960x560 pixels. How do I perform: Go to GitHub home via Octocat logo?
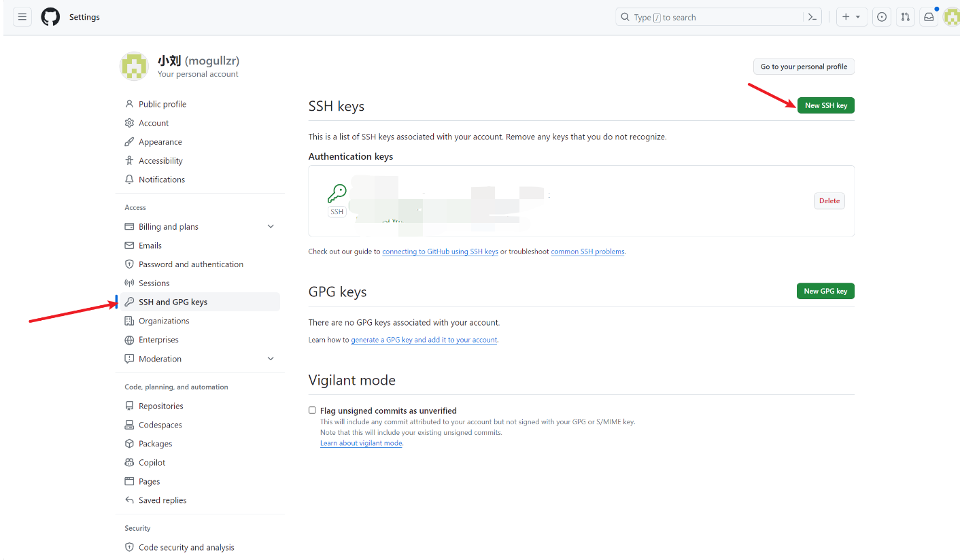[50, 17]
